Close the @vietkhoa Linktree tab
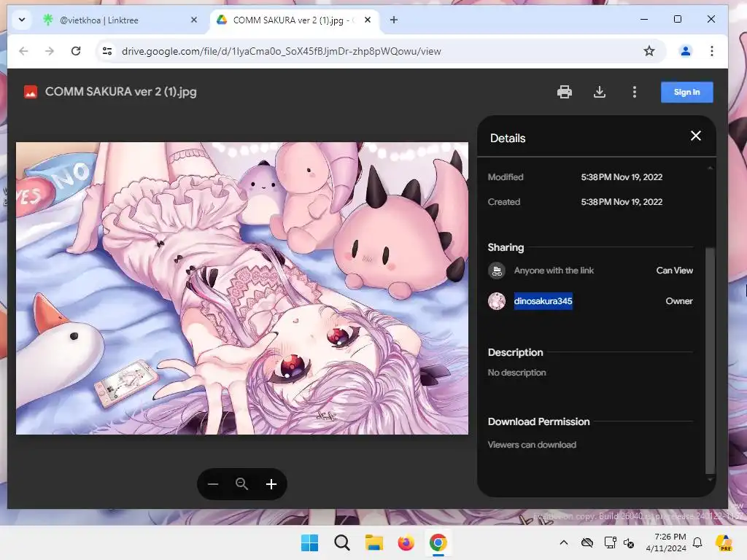Image resolution: width=747 pixels, height=560 pixels. tap(194, 20)
